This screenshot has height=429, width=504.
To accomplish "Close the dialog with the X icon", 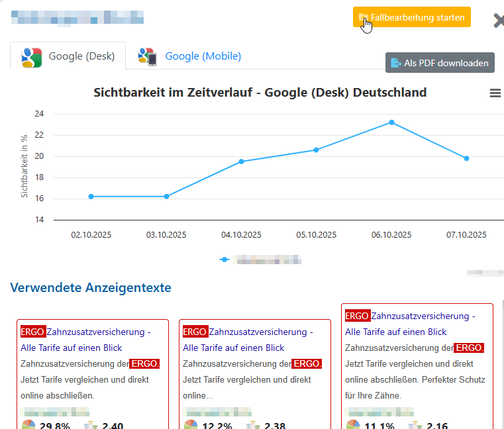I will click(499, 21).
